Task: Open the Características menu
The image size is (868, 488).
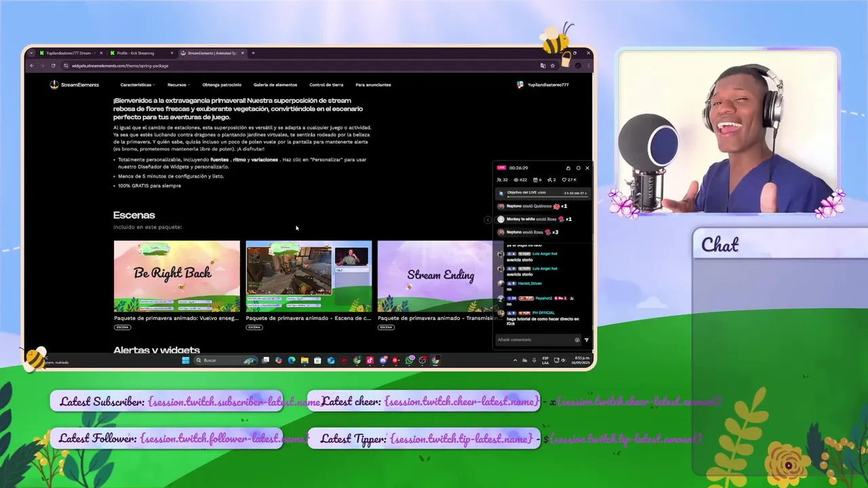Action: (x=137, y=85)
